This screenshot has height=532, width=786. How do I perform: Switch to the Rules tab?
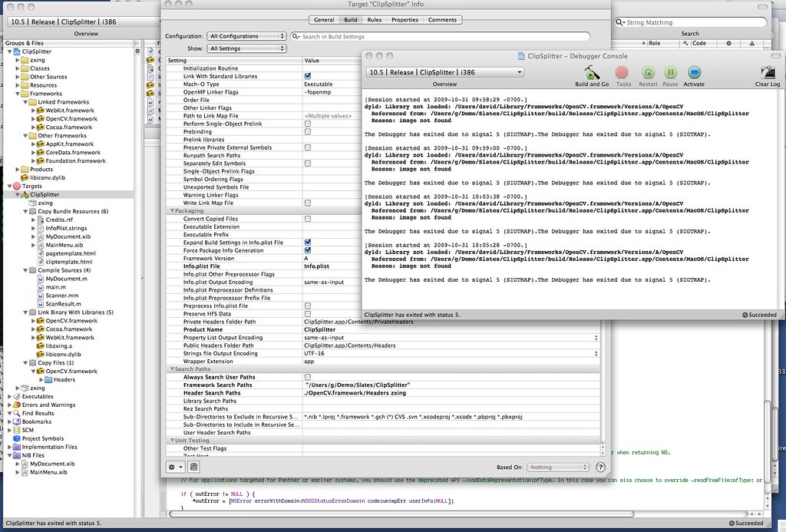coord(375,20)
